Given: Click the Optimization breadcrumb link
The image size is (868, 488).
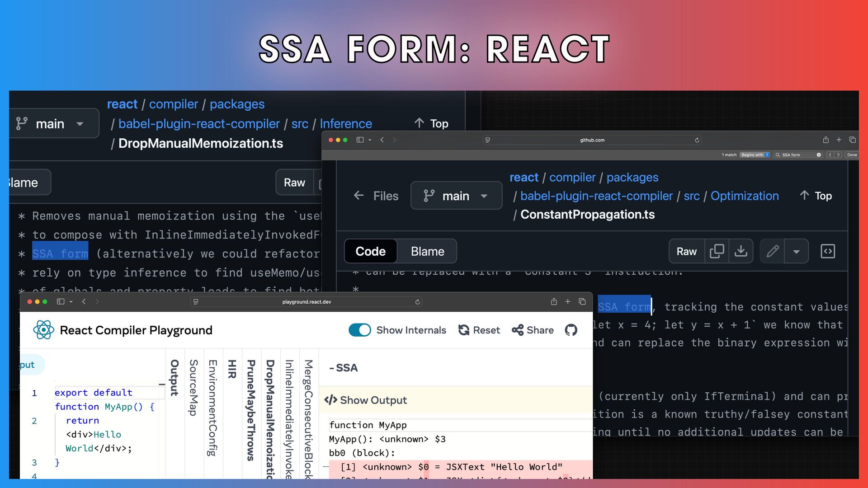Looking at the screenshot, I should [744, 196].
